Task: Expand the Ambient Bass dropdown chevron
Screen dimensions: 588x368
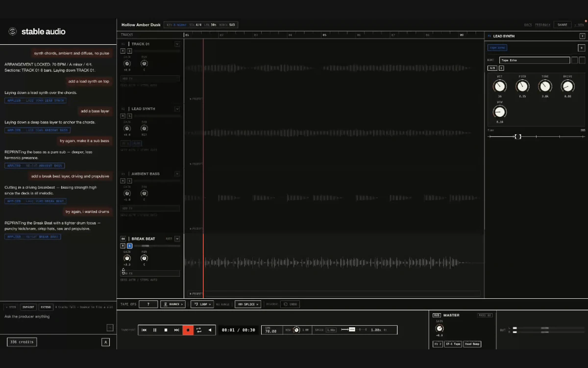Action: (177, 174)
